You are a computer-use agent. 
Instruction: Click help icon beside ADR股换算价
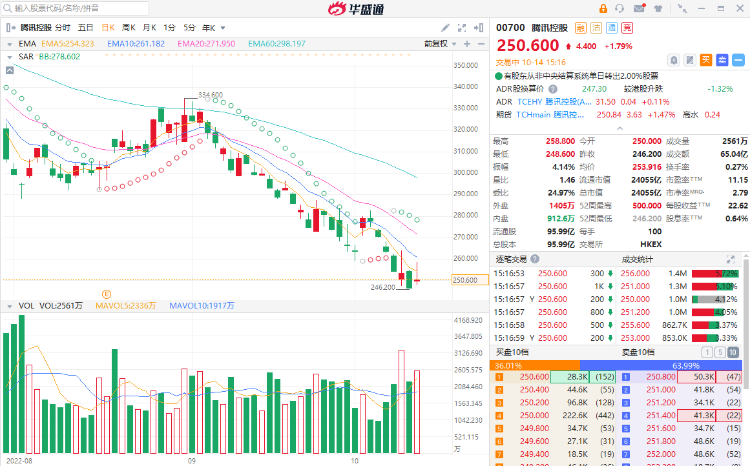(x=553, y=89)
